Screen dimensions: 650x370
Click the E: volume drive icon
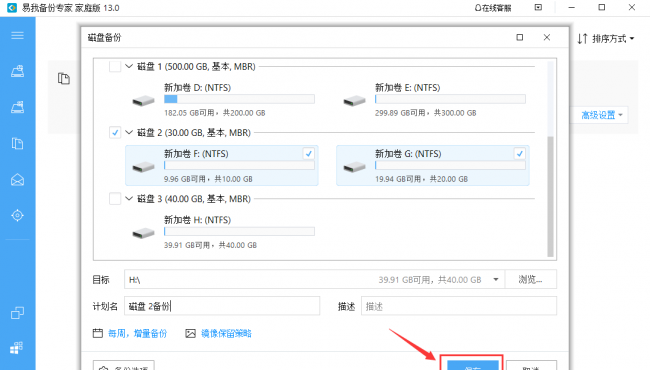[x=354, y=101]
